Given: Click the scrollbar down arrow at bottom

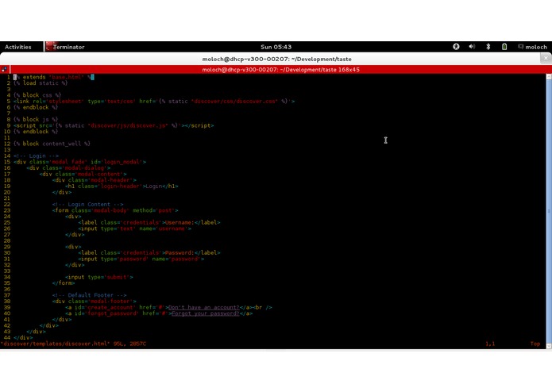Looking at the screenshot, I should 549,346.
